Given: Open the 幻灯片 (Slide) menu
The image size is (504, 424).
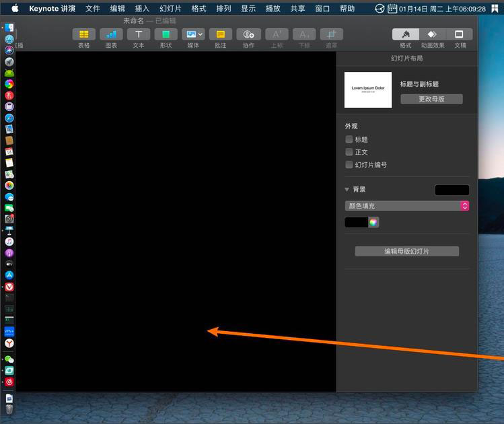Looking at the screenshot, I should point(170,8).
